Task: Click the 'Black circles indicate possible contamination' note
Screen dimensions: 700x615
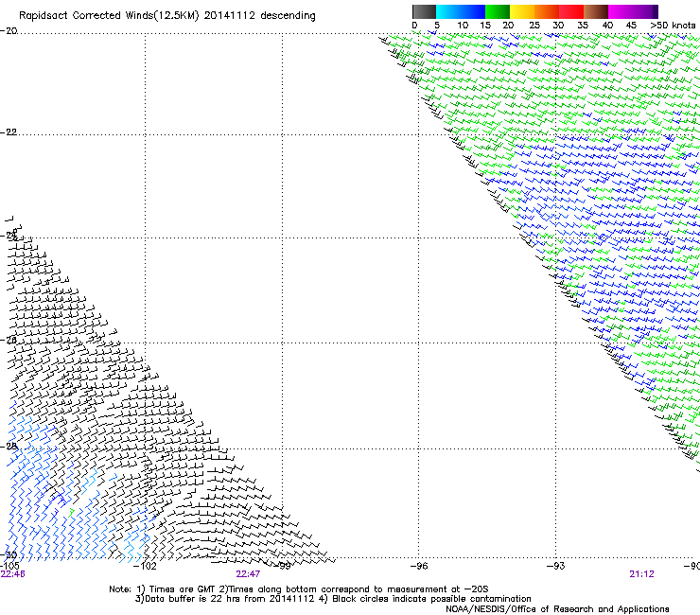Action: (426, 599)
